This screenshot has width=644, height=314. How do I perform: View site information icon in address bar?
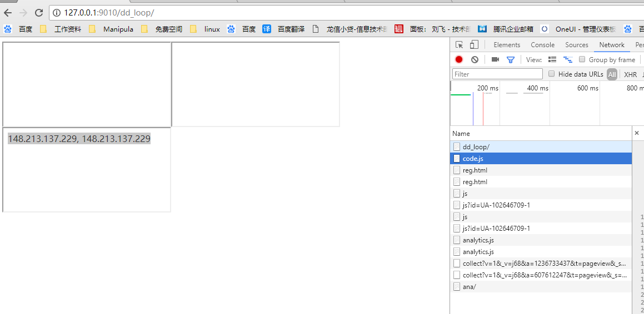[x=57, y=13]
